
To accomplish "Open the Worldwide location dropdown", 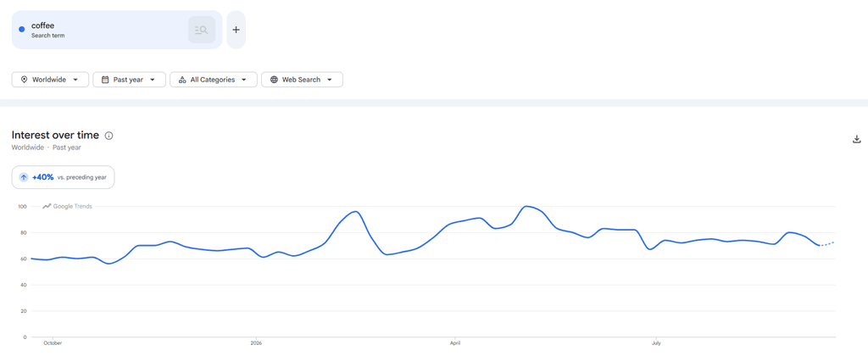I will click(50, 80).
